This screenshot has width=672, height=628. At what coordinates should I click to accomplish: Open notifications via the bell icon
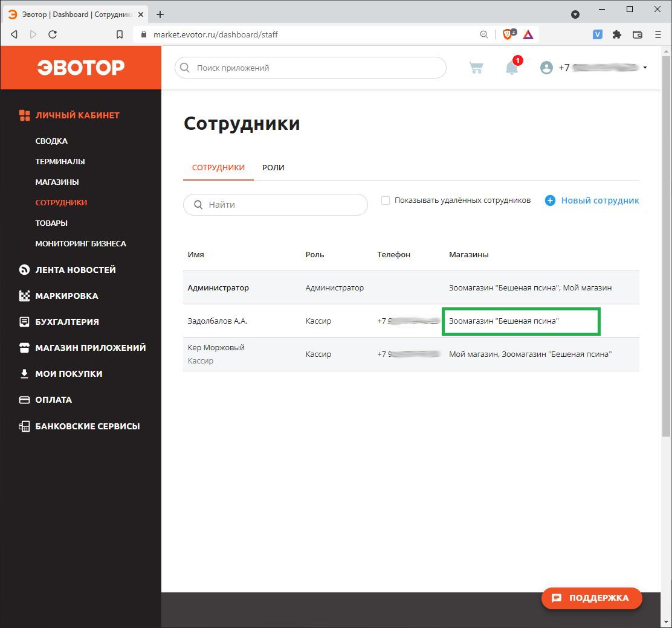coord(511,68)
